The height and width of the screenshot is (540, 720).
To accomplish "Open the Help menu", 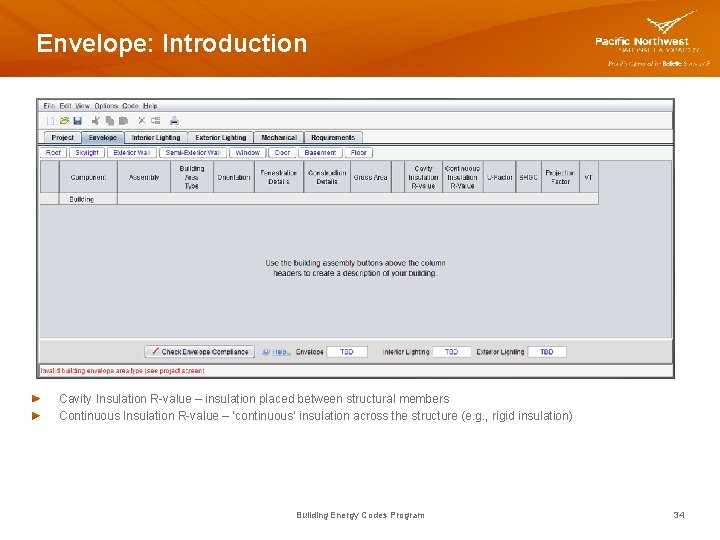I will 150,106.
